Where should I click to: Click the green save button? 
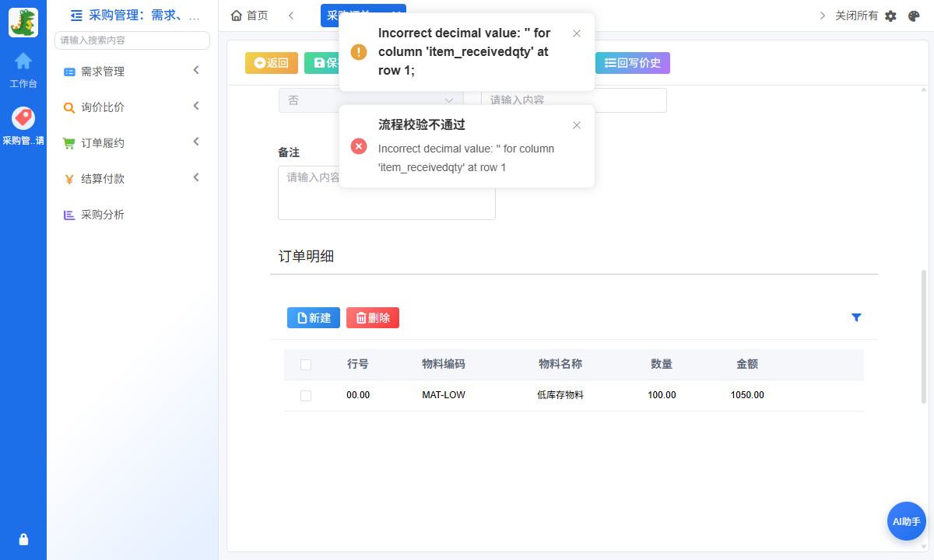(x=321, y=63)
